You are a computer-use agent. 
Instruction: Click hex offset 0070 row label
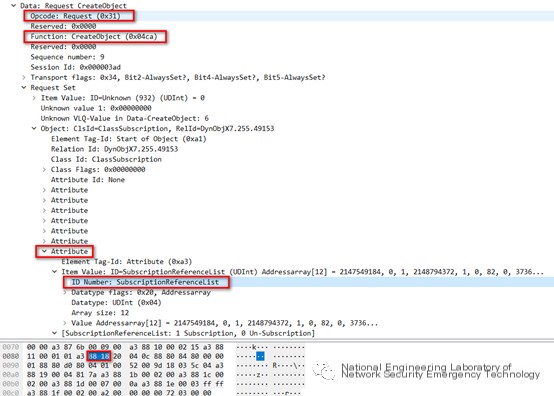click(11, 347)
